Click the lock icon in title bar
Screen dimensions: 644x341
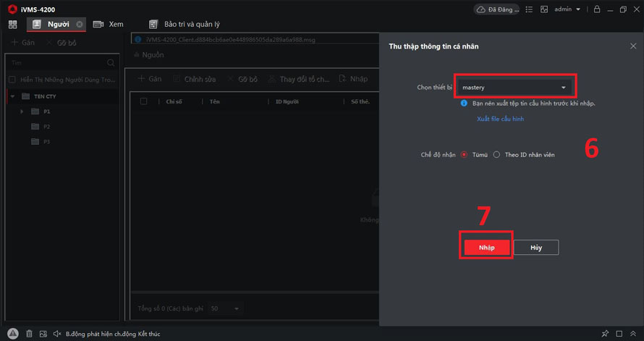pos(596,9)
